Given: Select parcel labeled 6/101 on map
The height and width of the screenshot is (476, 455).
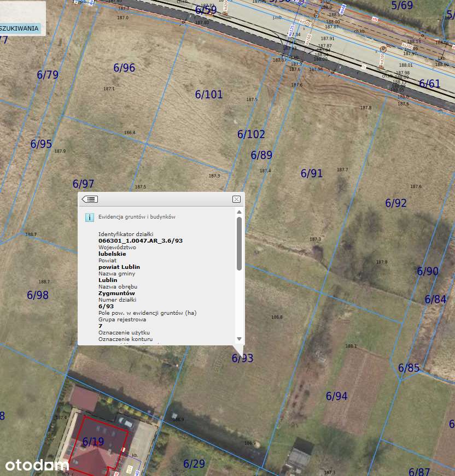Looking at the screenshot, I should coord(209,95).
